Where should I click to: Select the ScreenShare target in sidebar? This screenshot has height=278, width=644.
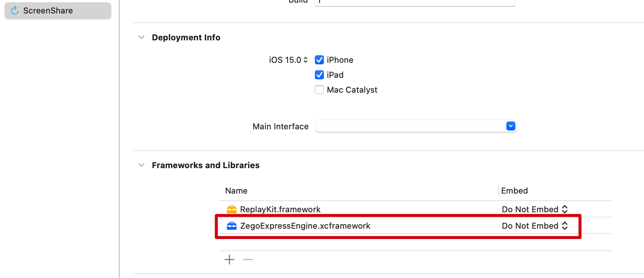58,11
